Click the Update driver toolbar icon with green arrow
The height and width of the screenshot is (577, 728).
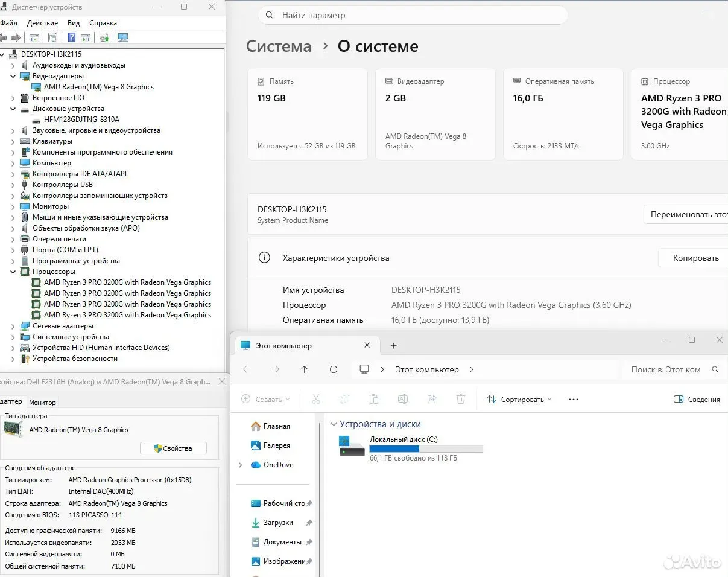click(x=104, y=37)
